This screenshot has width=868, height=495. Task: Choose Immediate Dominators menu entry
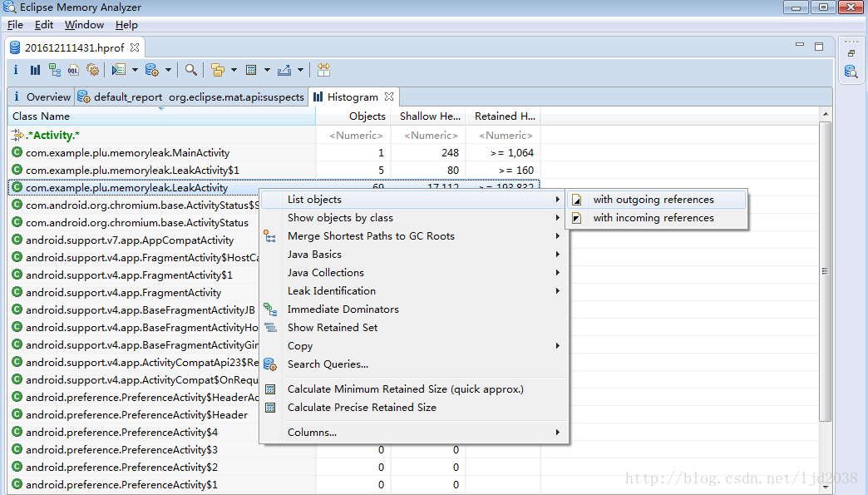(414, 309)
